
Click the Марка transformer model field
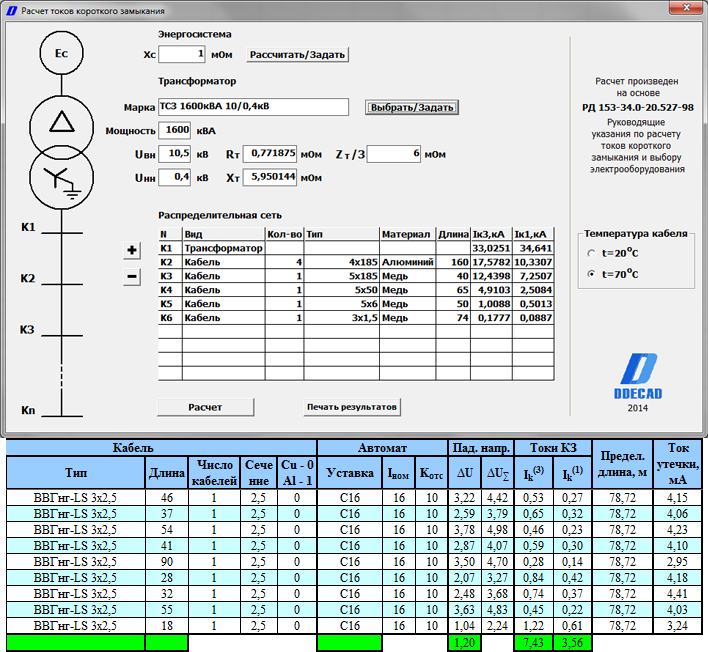(253, 107)
